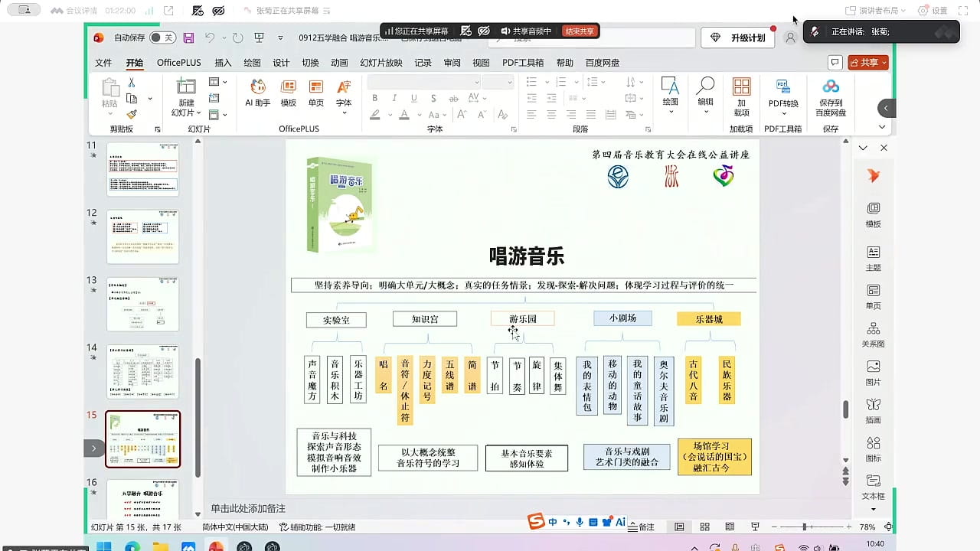980x551 pixels.
Task: Open 图片 in the right side pane
Action: [x=873, y=373]
